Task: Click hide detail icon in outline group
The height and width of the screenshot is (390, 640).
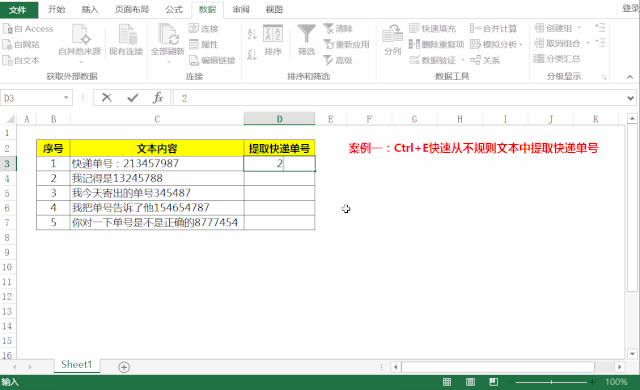Action: [x=600, y=43]
